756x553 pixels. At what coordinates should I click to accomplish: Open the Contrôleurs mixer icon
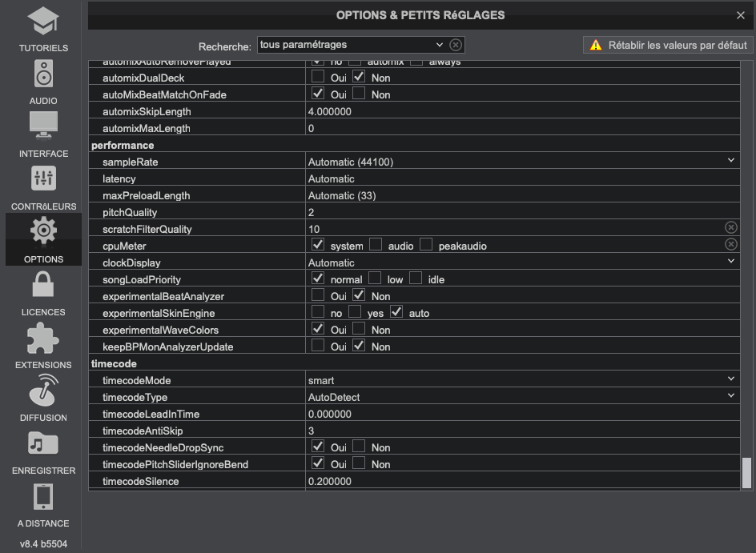pos(43,180)
